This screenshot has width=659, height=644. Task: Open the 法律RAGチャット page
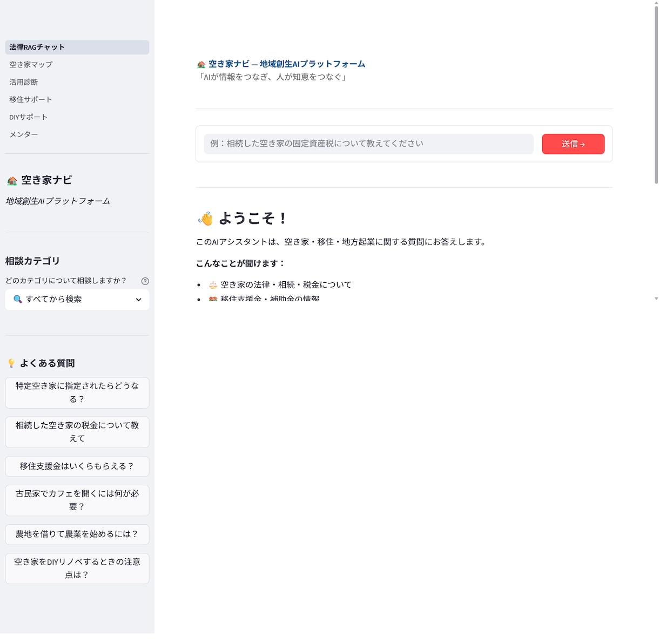click(77, 48)
